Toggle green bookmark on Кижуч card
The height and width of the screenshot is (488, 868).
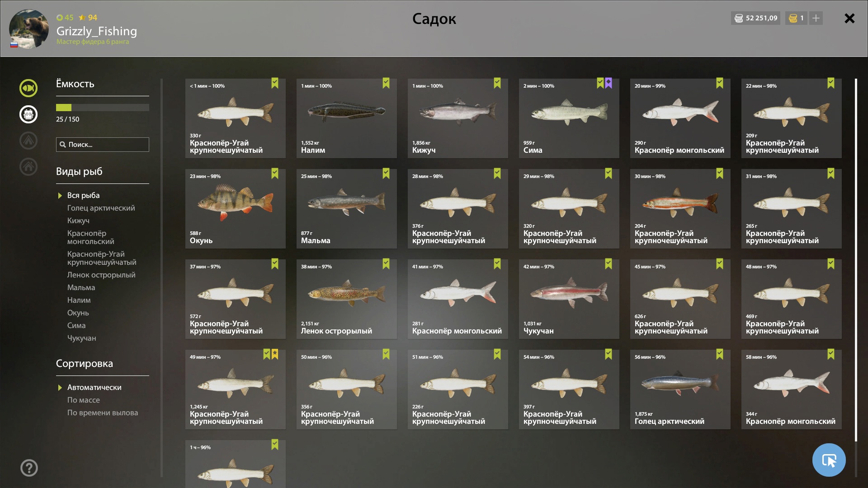(x=497, y=83)
